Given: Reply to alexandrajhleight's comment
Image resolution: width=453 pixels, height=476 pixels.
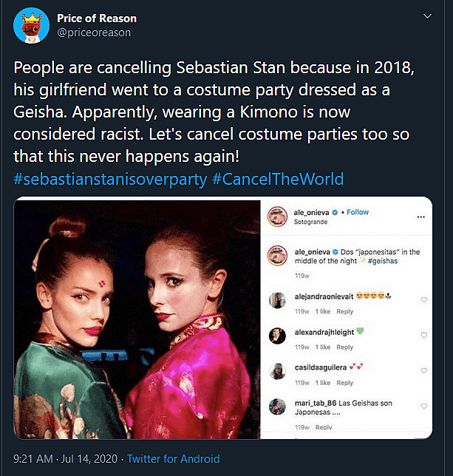Looking at the screenshot, I should [345, 347].
